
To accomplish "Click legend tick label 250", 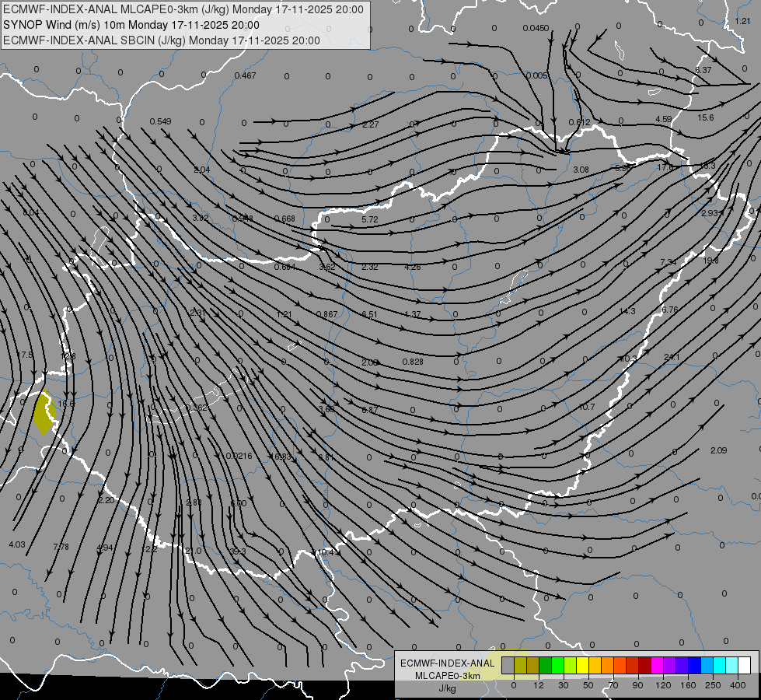I will 713,685.
